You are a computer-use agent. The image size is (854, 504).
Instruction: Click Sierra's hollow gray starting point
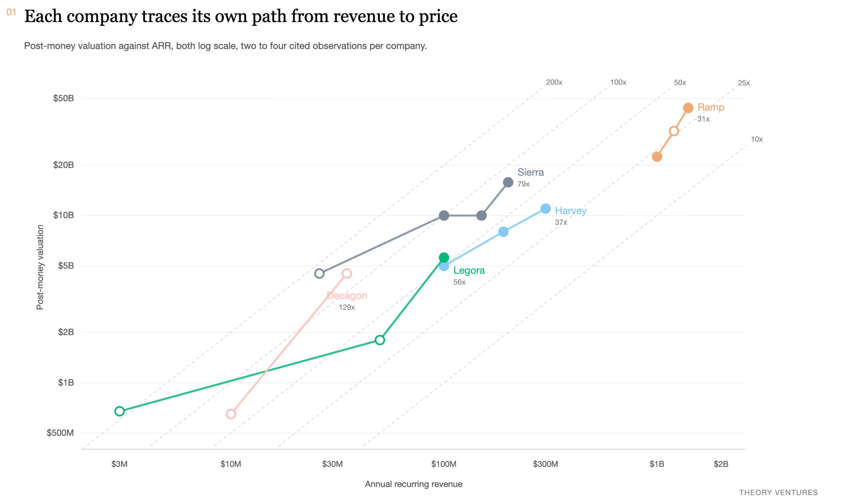pyautogui.click(x=319, y=273)
